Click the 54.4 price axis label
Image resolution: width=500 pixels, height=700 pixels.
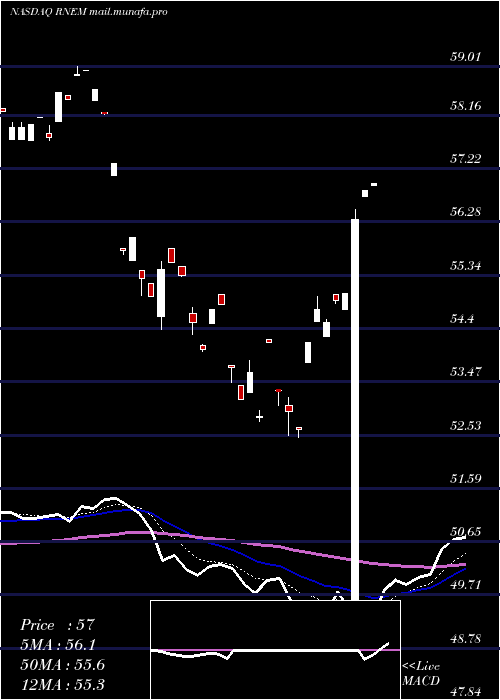(461, 319)
